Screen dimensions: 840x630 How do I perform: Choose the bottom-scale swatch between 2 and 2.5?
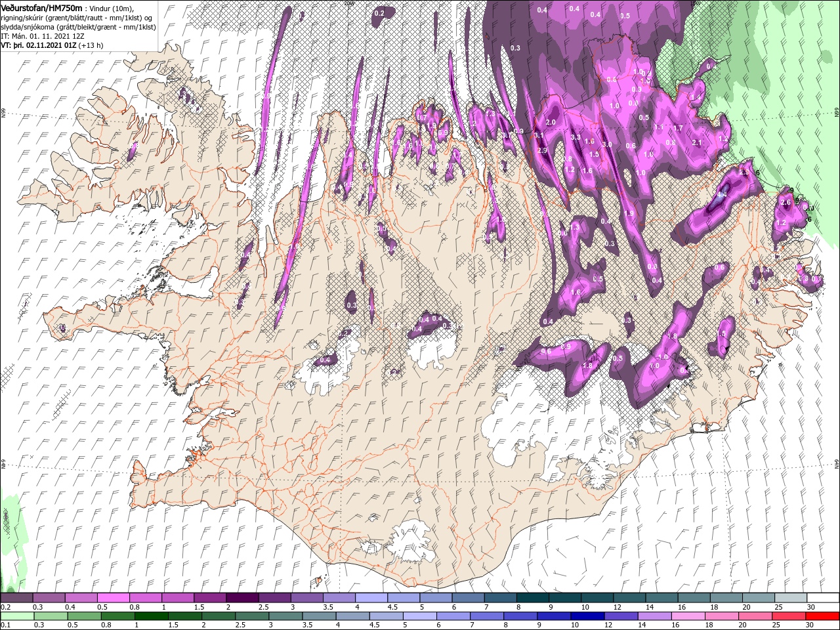(x=218, y=616)
